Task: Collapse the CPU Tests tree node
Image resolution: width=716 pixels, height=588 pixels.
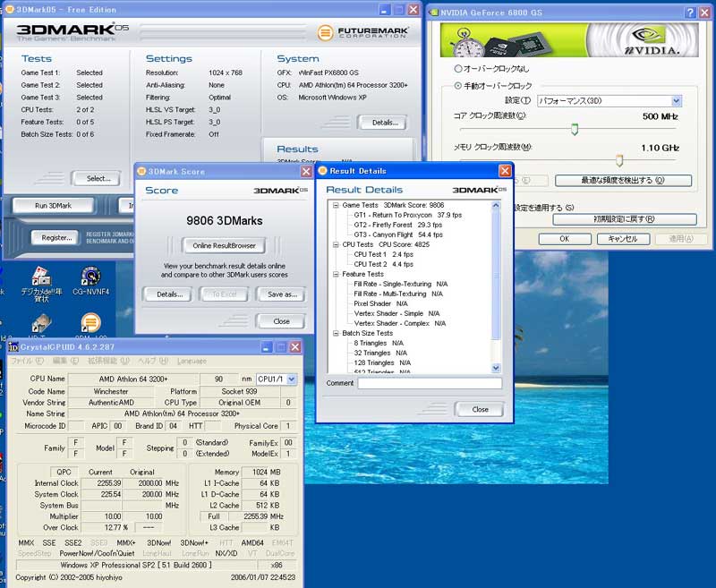Action: (x=336, y=244)
